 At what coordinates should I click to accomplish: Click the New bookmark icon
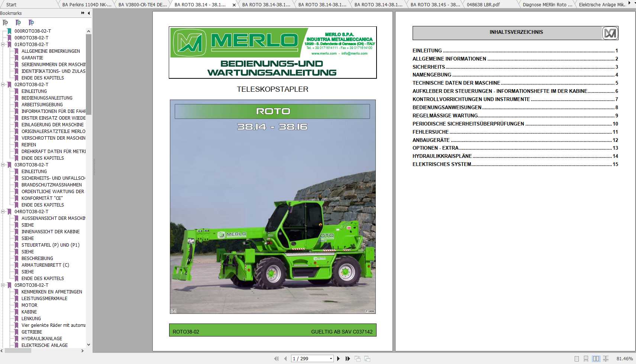[x=18, y=23]
